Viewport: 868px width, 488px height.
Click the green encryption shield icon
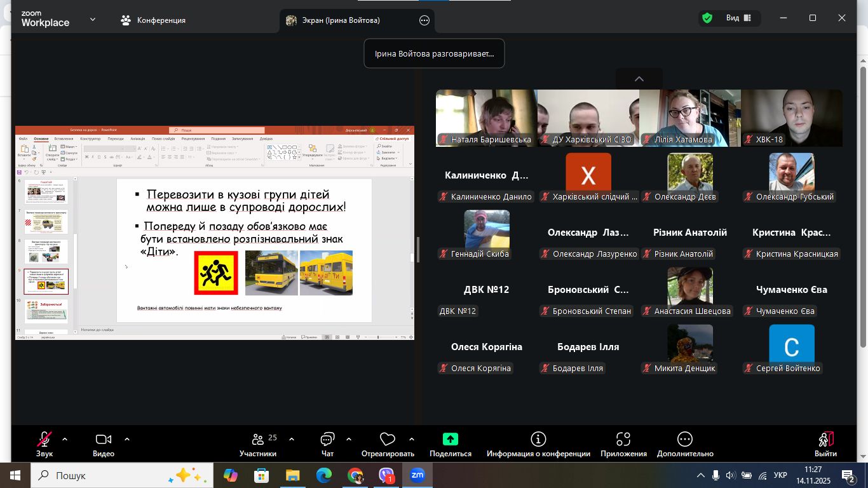707,18
